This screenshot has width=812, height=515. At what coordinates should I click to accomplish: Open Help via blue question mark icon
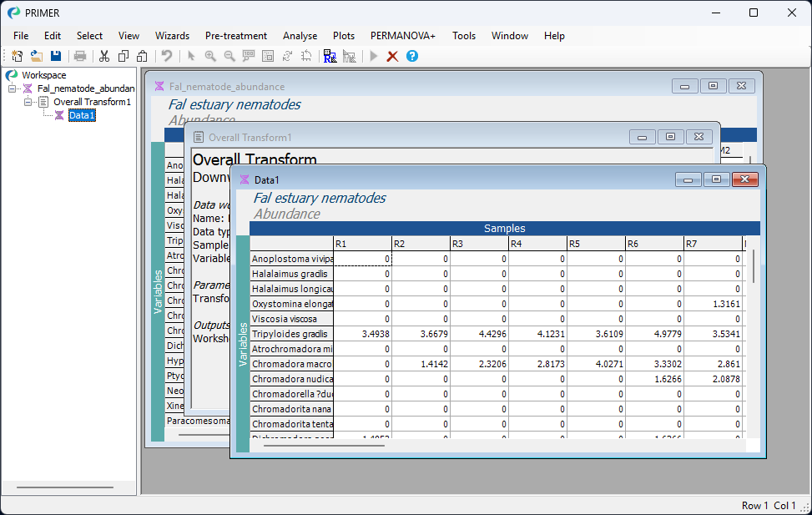click(x=412, y=56)
